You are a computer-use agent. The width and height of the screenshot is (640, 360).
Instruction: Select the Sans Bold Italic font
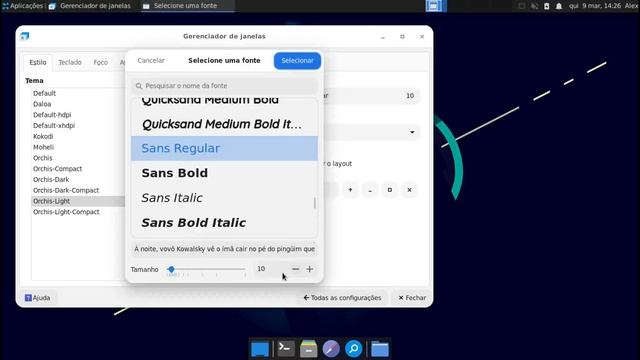coord(224,223)
